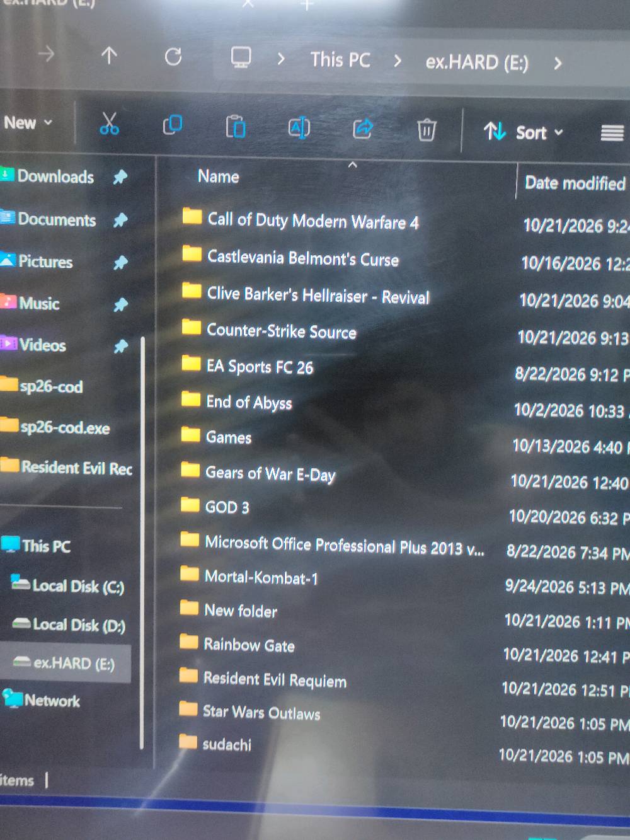Image resolution: width=630 pixels, height=840 pixels.
Task: Select Gears of War E-Day folder
Action: click(258, 473)
